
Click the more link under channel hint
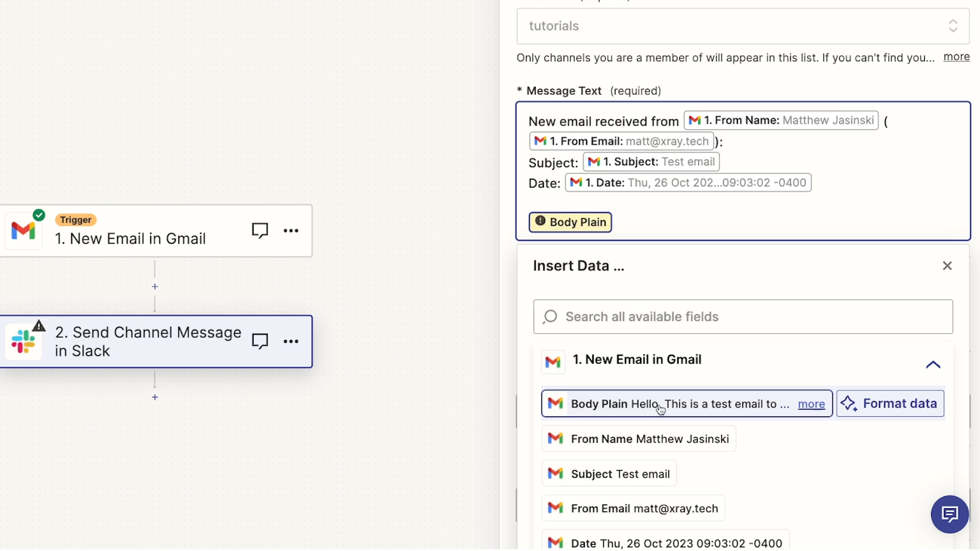point(956,57)
